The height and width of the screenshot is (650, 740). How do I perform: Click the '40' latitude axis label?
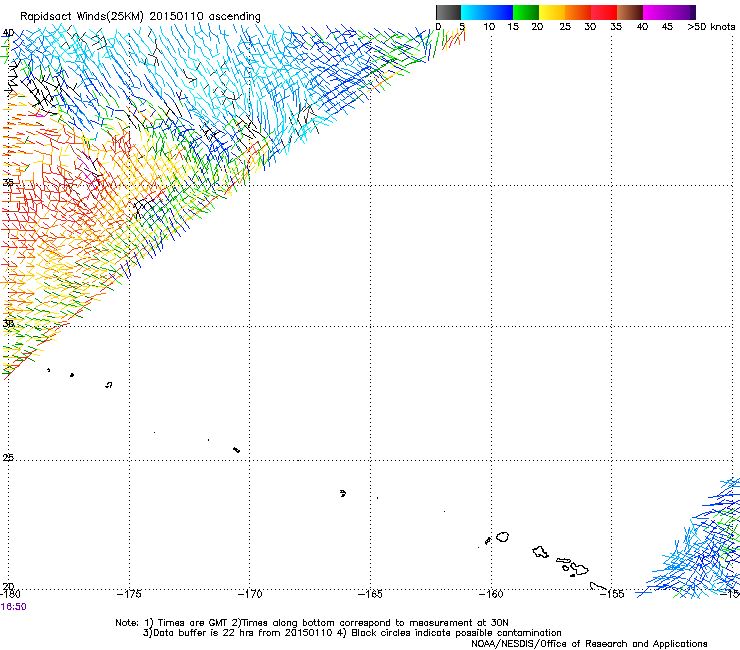pyautogui.click(x=8, y=33)
